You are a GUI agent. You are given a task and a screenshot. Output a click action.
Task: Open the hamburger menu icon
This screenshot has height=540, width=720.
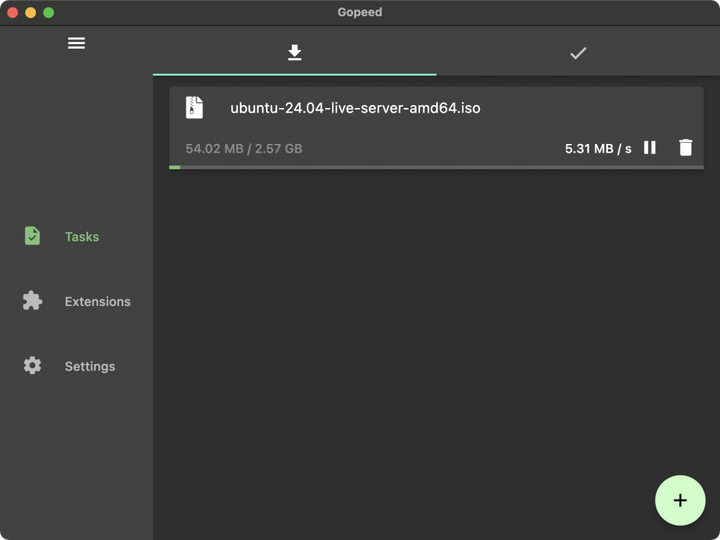coord(76,43)
